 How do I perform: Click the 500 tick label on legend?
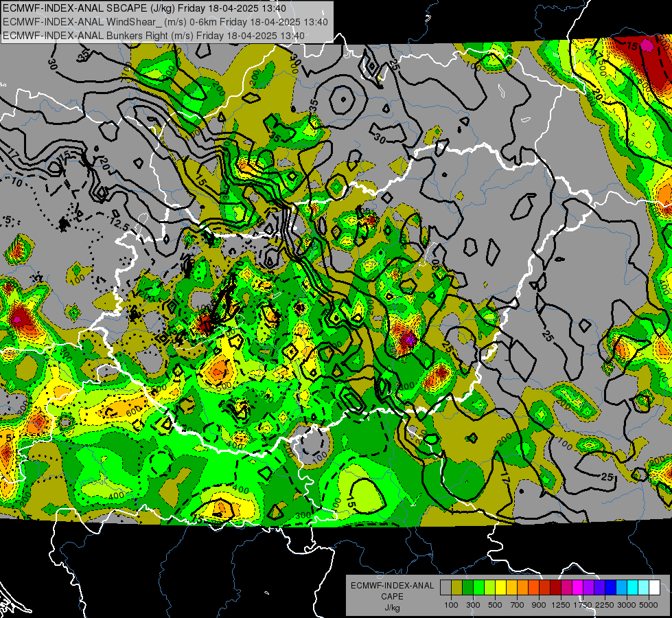coord(495,605)
